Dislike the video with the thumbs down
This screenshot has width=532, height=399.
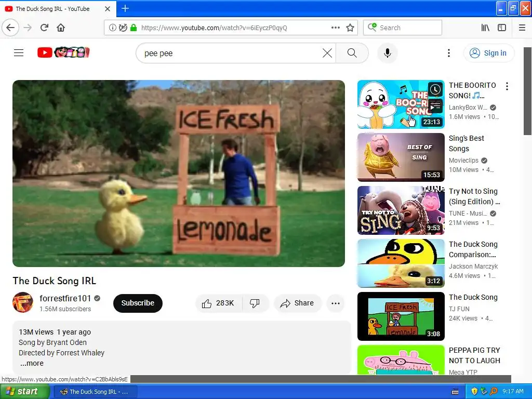255,303
